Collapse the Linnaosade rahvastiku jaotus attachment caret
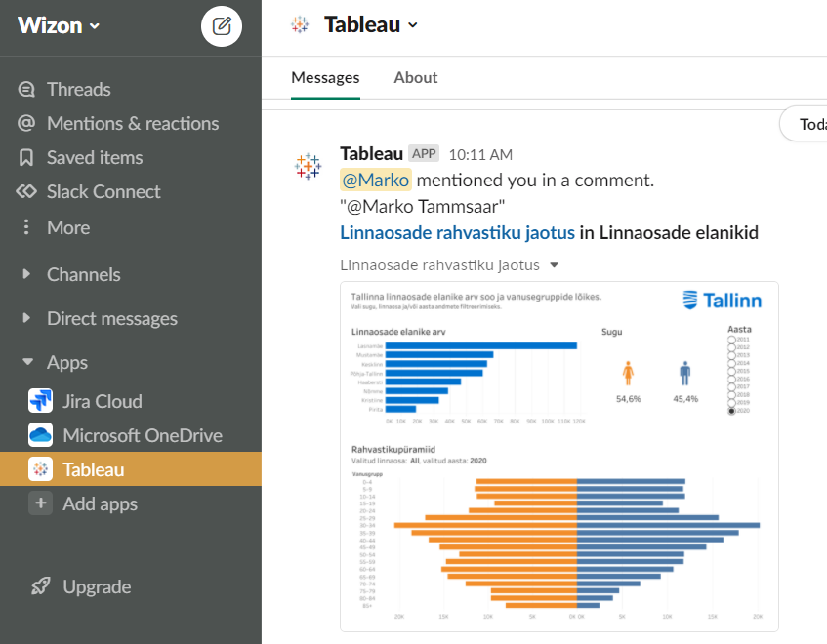Viewport: 827px width, 644px height. pyautogui.click(x=554, y=265)
